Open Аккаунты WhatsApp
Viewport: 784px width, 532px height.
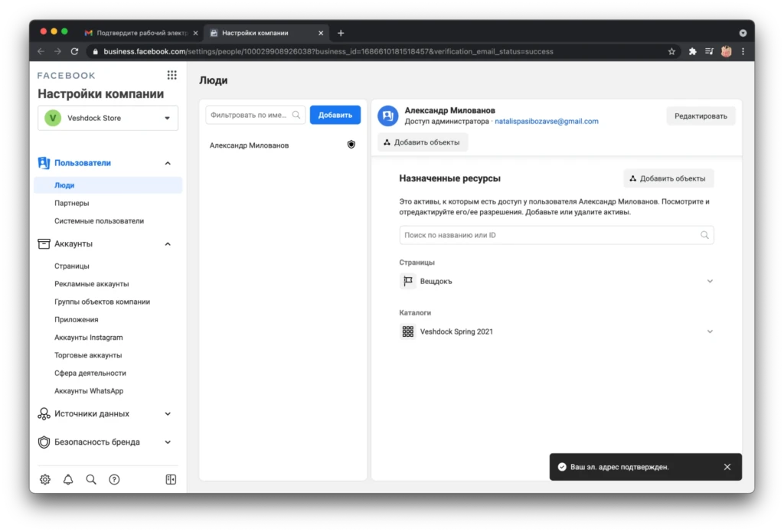pos(89,391)
